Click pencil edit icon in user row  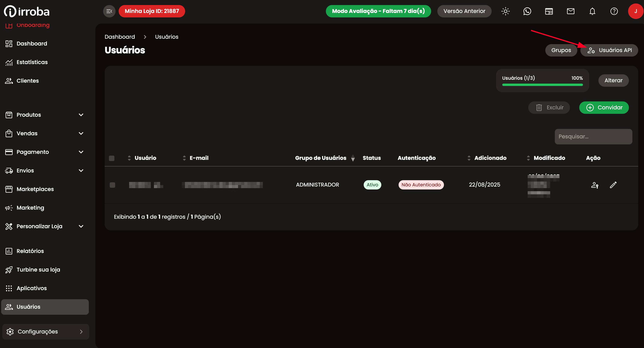click(x=613, y=185)
